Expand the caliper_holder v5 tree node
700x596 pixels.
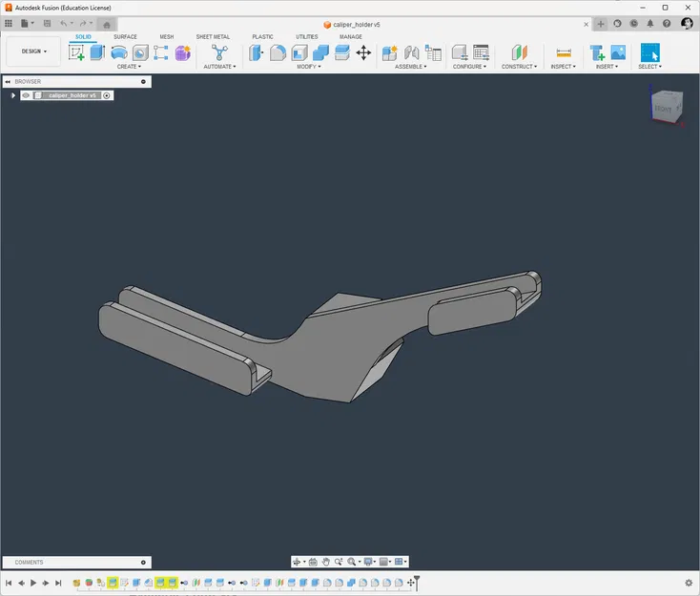click(x=13, y=95)
